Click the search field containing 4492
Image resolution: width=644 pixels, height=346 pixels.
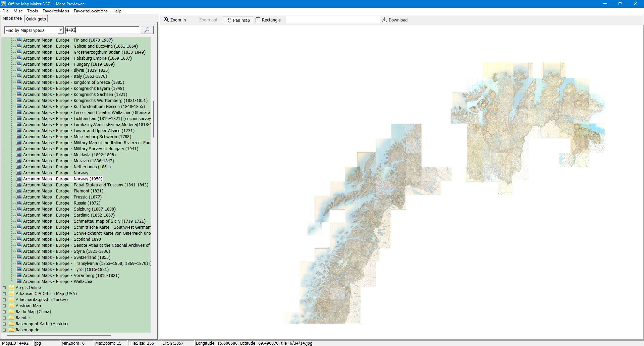click(x=102, y=30)
